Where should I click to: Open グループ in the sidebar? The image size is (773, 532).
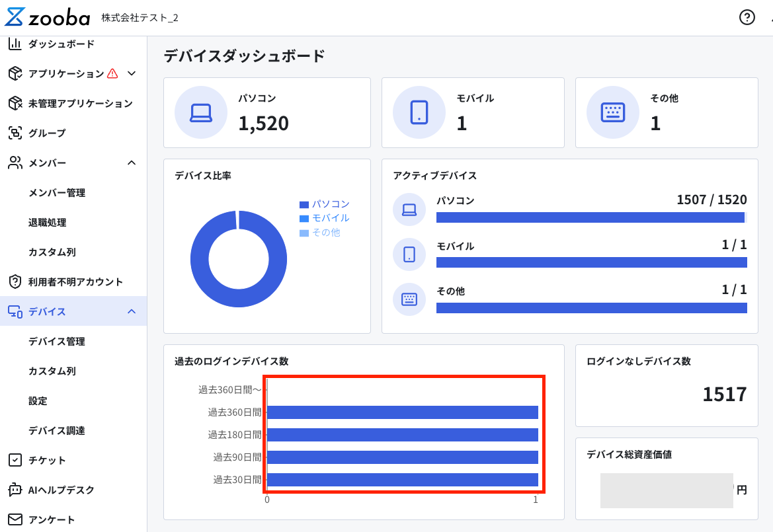[x=47, y=133]
